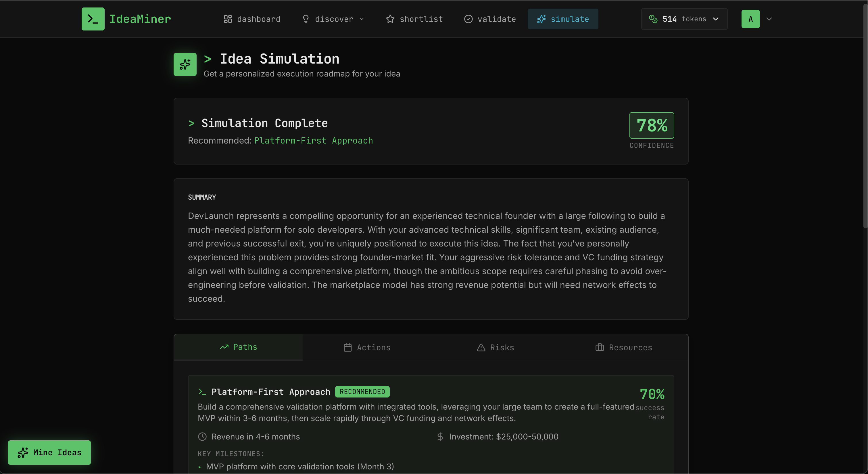Viewport: 868px width, 474px height.
Task: Click the briefcase icon beside Resources
Action: pos(600,347)
